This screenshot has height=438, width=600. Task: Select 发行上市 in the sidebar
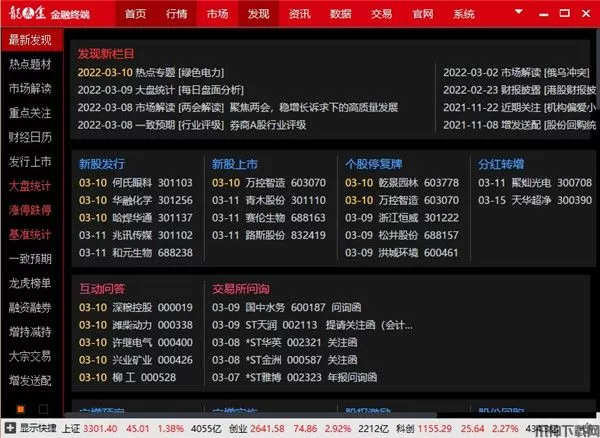(31, 162)
